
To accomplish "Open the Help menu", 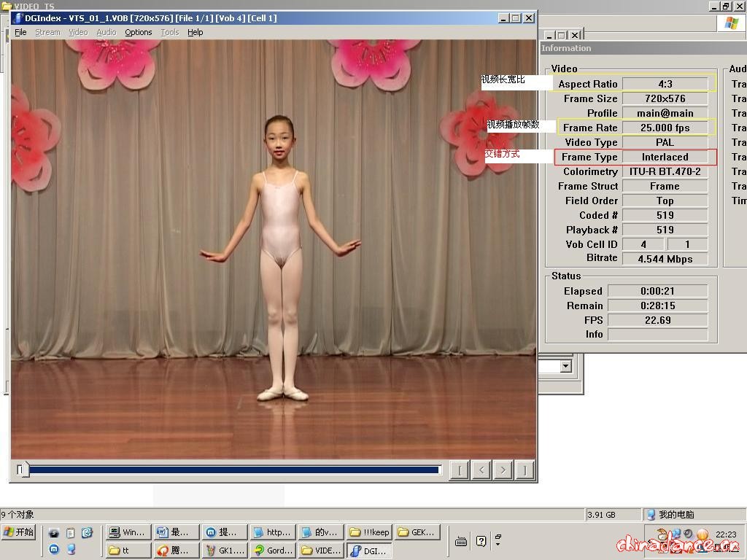I will point(195,32).
